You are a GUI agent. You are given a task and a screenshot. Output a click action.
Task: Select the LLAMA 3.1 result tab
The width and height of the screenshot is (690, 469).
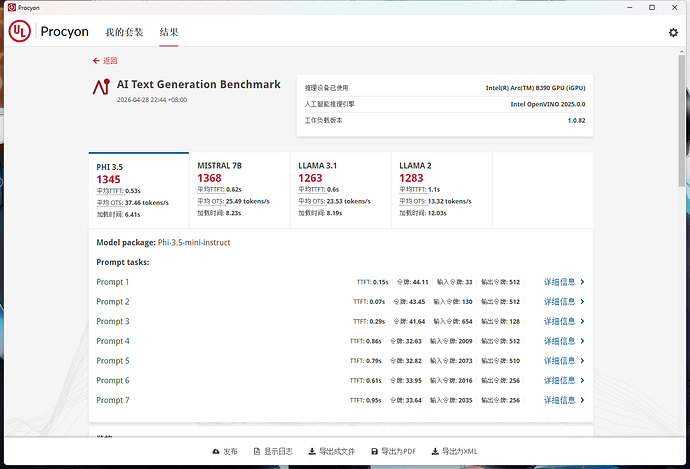coord(340,190)
